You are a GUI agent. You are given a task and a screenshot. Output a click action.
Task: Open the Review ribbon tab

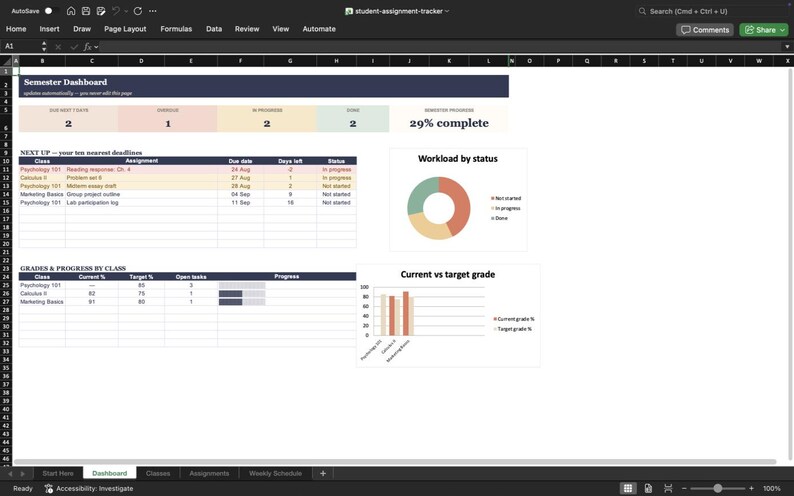pos(247,29)
